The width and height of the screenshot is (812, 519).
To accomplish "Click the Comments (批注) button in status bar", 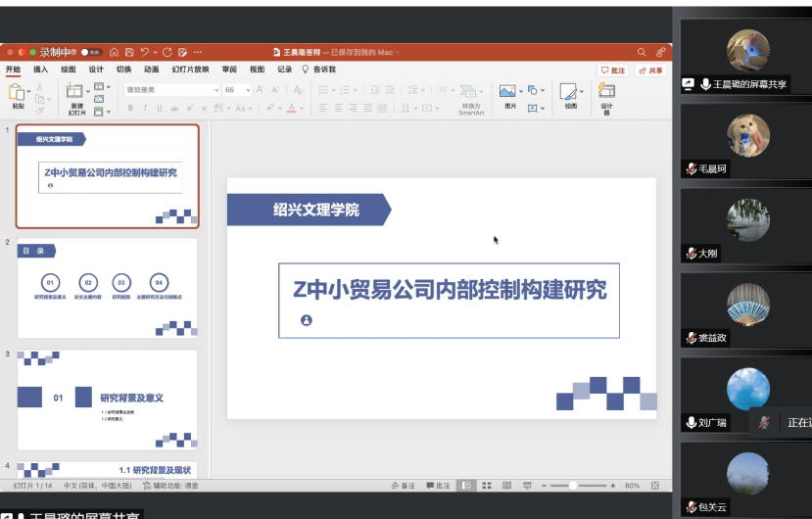I will click(x=438, y=486).
